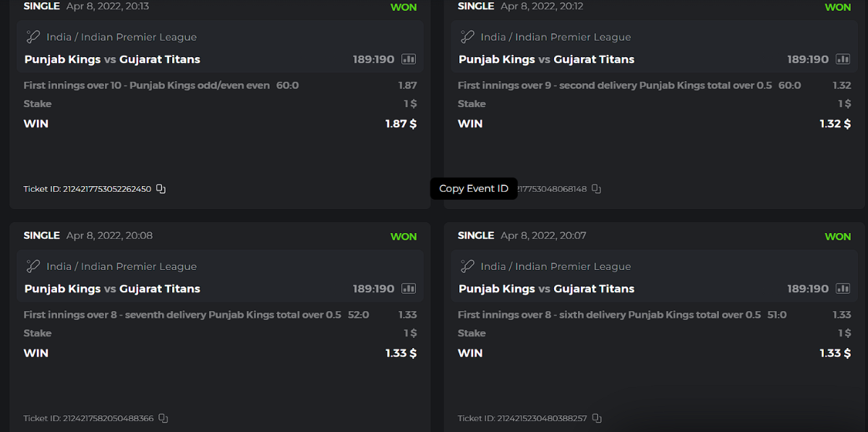
Task: Open Punjab Kings vs Gujarat Titans, 20:13 bet
Action: point(112,59)
